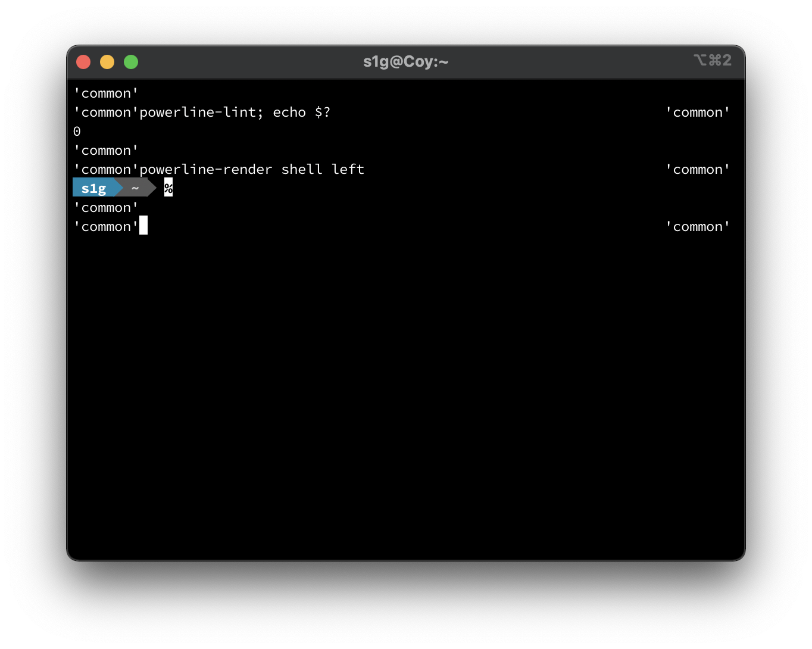Click the gray home directory tilde segment

pyautogui.click(x=135, y=187)
